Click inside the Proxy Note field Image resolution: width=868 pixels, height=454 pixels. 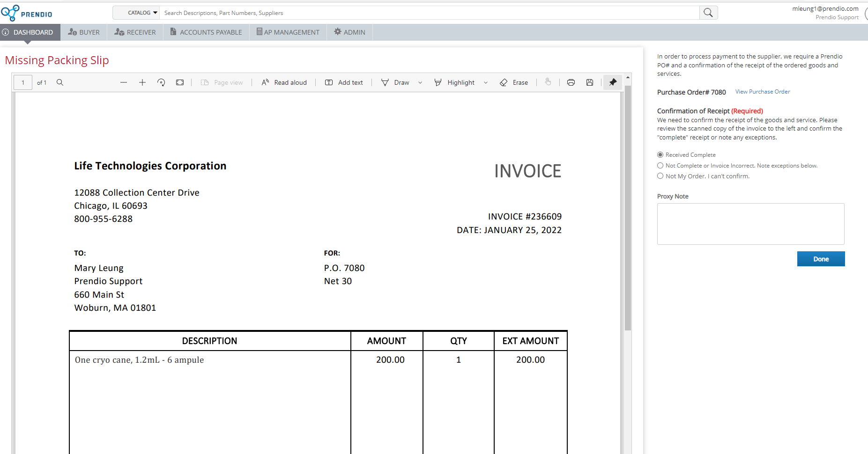tap(750, 224)
